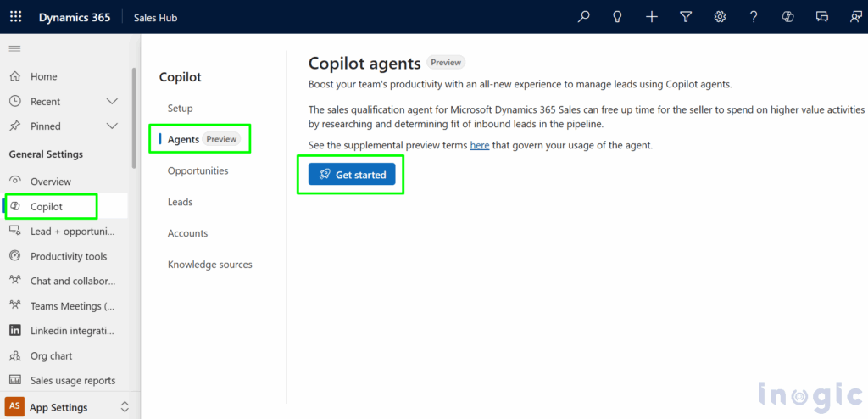Open the App Settings area switcher
This screenshot has width=868, height=419.
125,407
